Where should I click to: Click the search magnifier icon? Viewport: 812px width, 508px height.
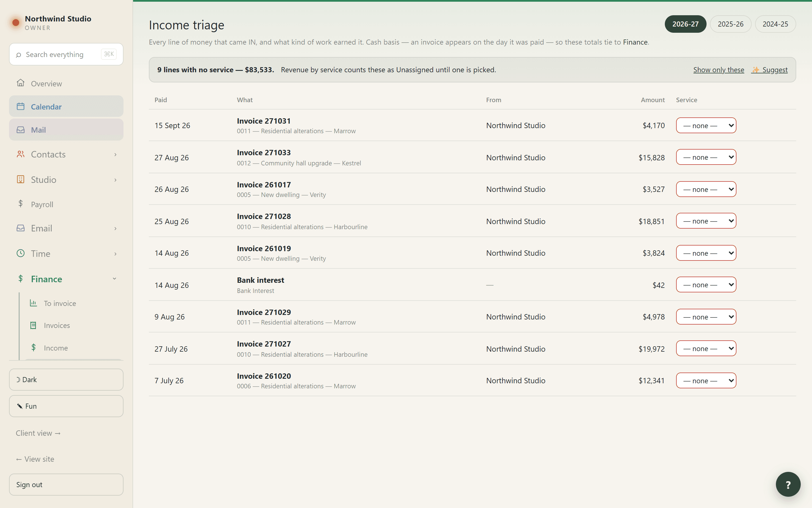pyautogui.click(x=18, y=55)
